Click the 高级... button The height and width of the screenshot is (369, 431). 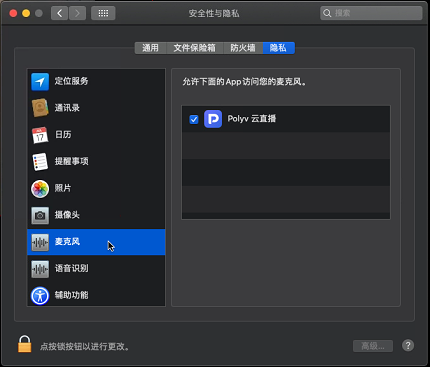pyautogui.click(x=373, y=346)
